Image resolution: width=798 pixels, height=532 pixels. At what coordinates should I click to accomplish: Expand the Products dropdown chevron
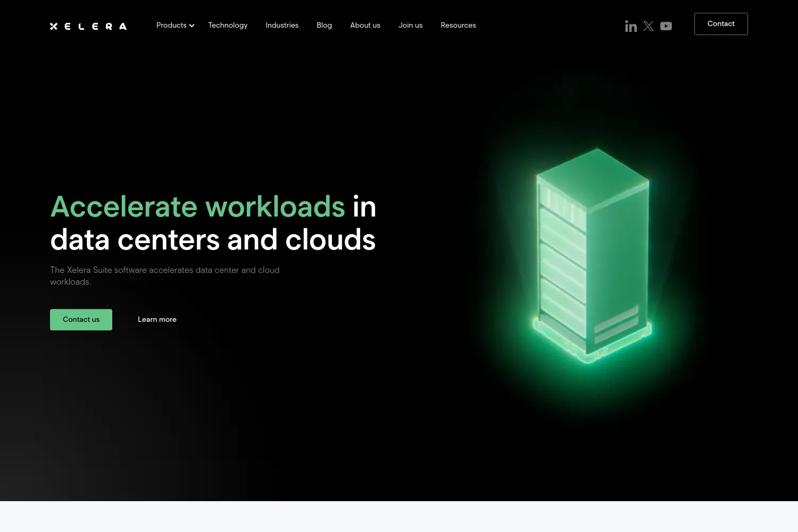click(x=192, y=26)
